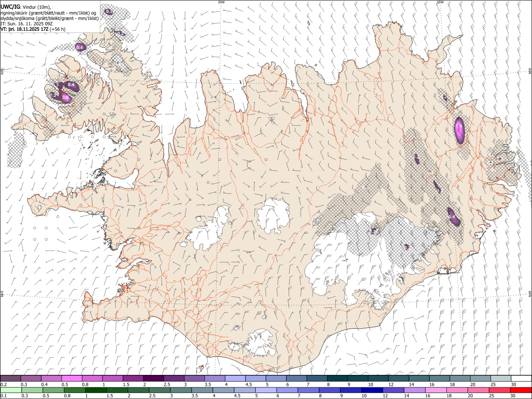
Task: Pick the bright red swatch after 30 in rain scale
Action: pyautogui.click(x=520, y=390)
